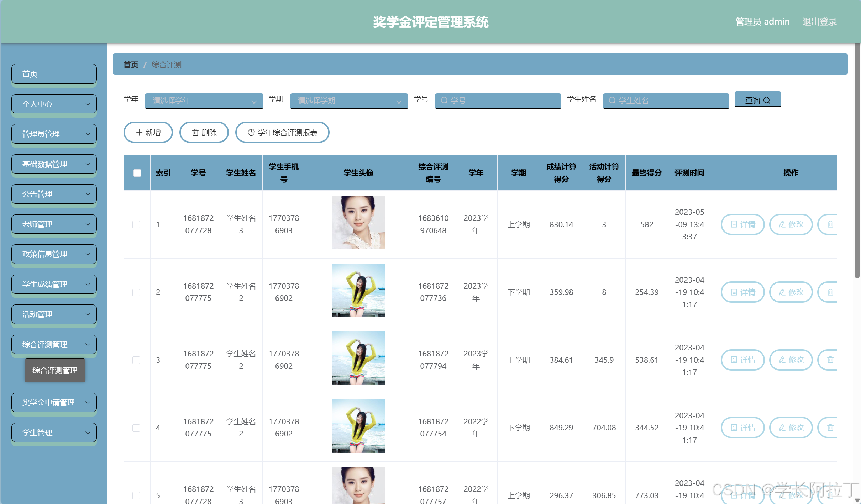
Task: Expand the 个人中心 sidebar menu
Action: [54, 104]
